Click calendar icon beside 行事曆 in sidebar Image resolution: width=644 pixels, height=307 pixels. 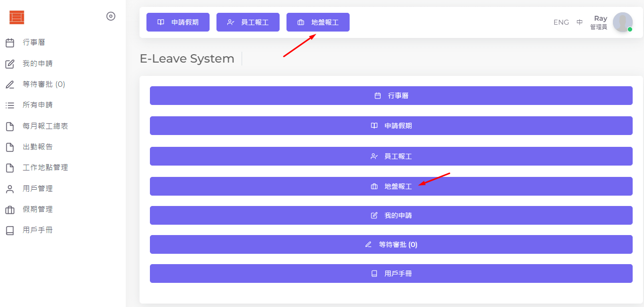coord(10,43)
